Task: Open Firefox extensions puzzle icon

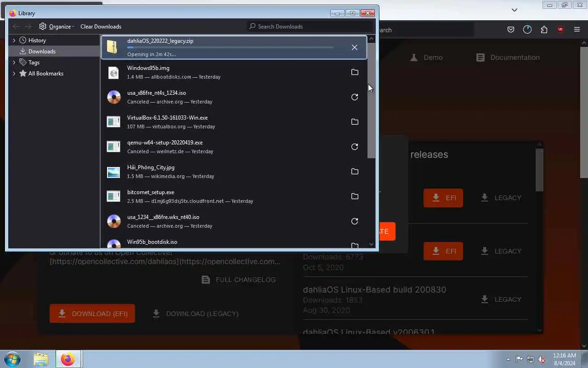Action: [x=544, y=29]
